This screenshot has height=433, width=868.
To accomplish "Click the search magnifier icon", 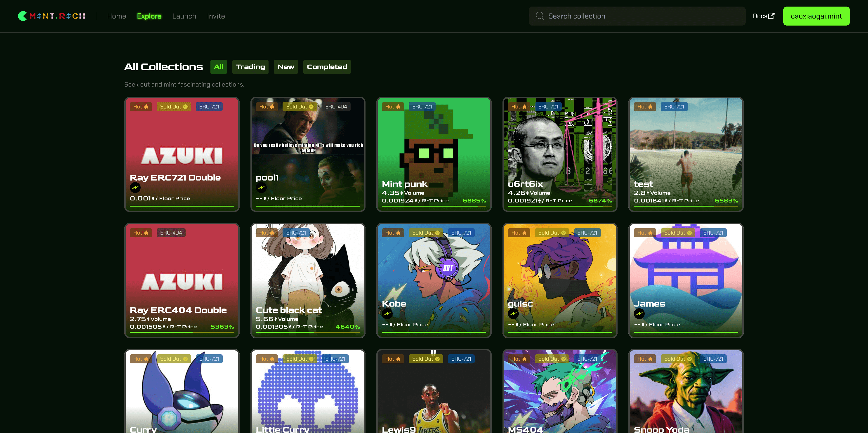I will click(x=540, y=16).
